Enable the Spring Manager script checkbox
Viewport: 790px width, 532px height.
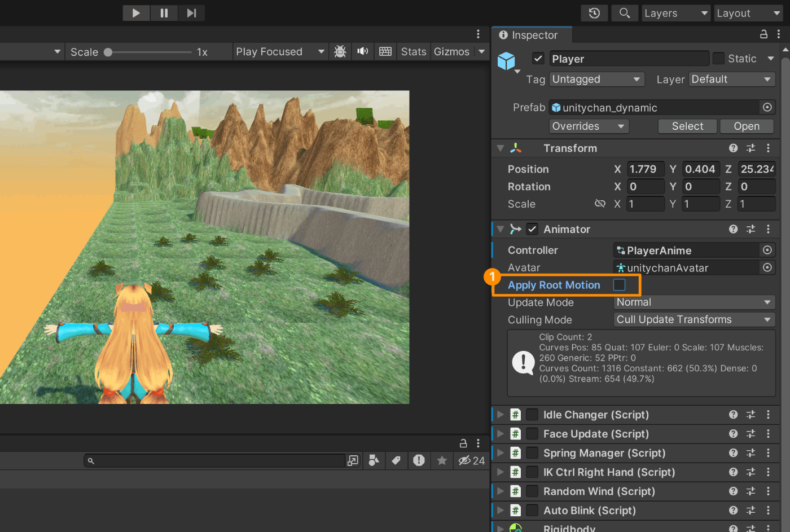click(532, 453)
